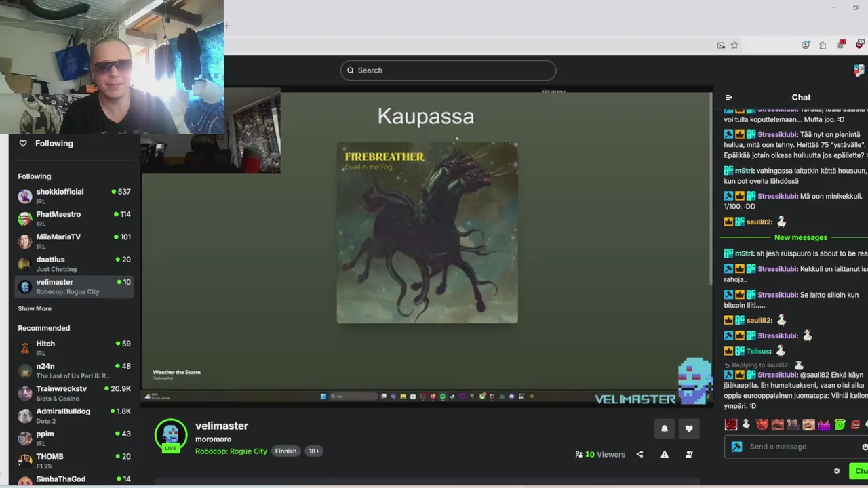
Task: Click the person-with-key icon beside report triangle
Action: coord(689,454)
